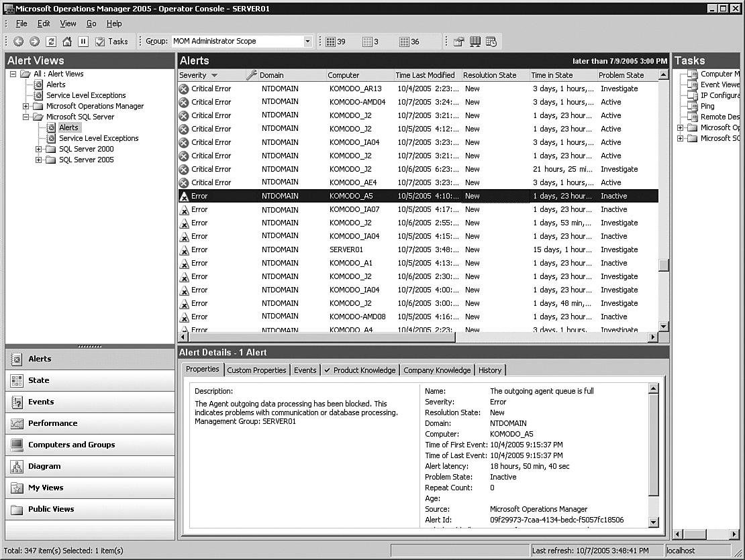The height and width of the screenshot is (560, 745).
Task: Pause auto-refresh using the pause button
Action: [83, 42]
